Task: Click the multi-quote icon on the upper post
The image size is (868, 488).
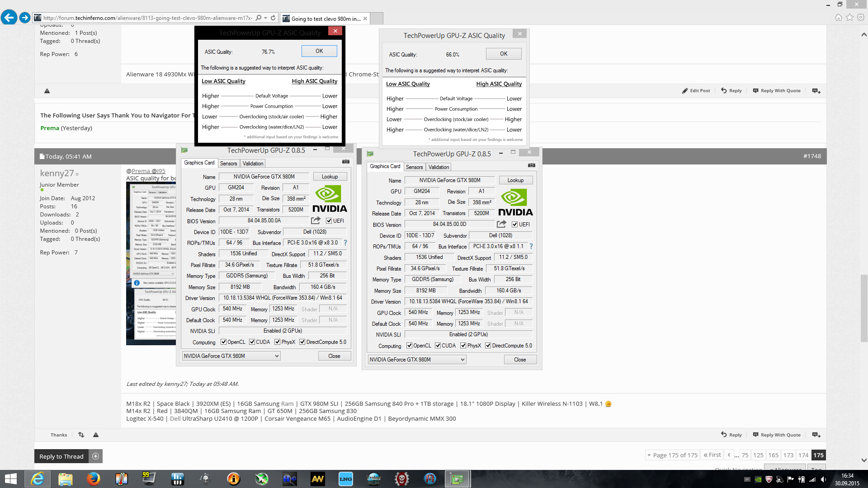Action: [816, 91]
